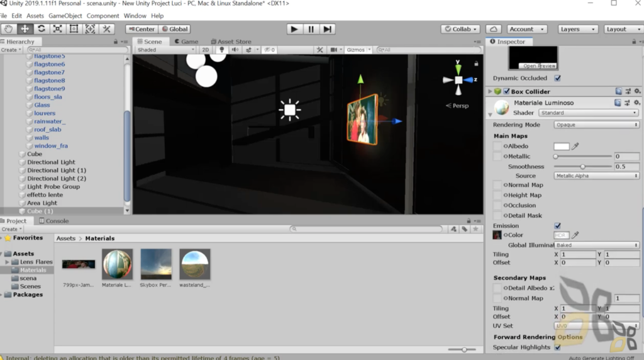Toggle scene effects icon
Viewport: 644px width, 360px height.
tap(248, 50)
